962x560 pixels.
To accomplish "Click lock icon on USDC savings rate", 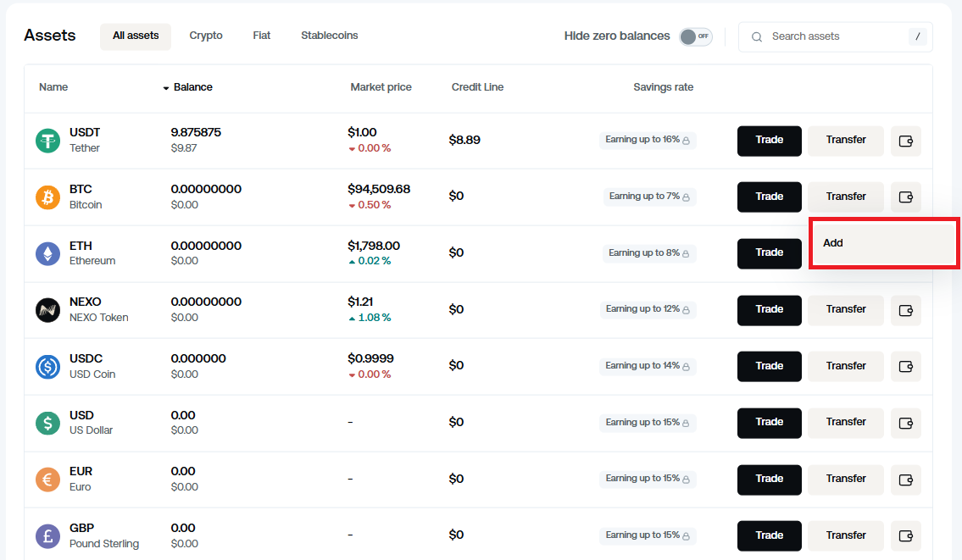I will point(686,366).
